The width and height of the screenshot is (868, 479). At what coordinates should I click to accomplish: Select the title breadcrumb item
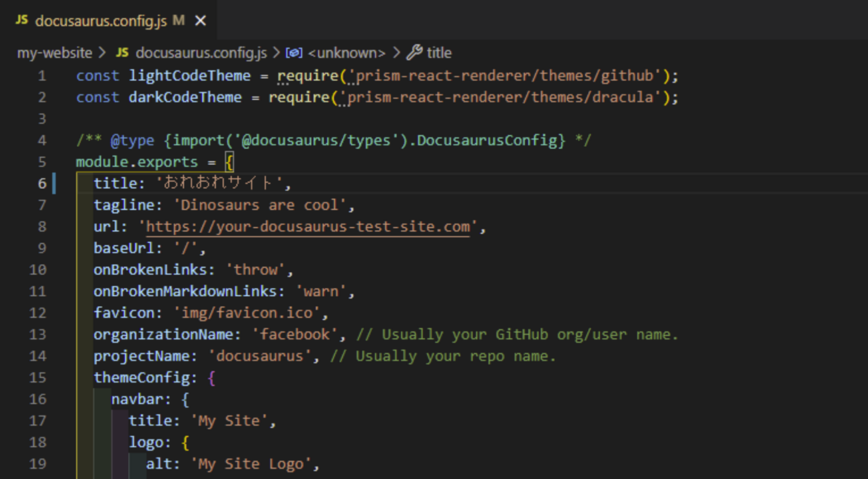[x=439, y=53]
